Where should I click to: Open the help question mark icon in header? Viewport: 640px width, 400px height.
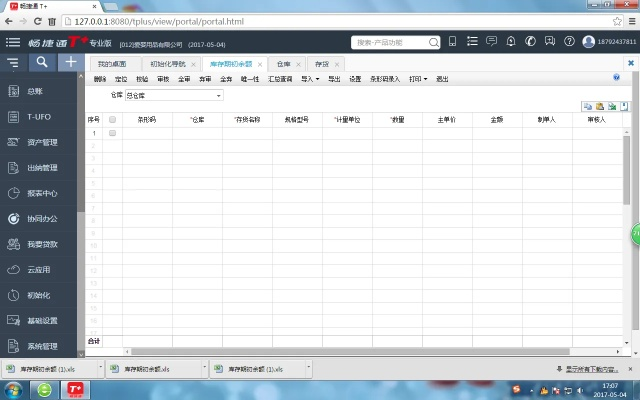click(569, 41)
